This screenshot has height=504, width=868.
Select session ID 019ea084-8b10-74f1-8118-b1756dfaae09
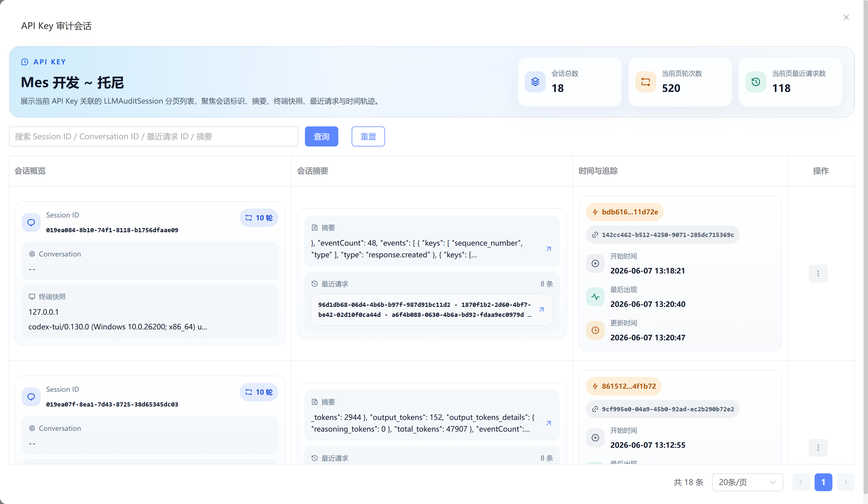pos(112,230)
